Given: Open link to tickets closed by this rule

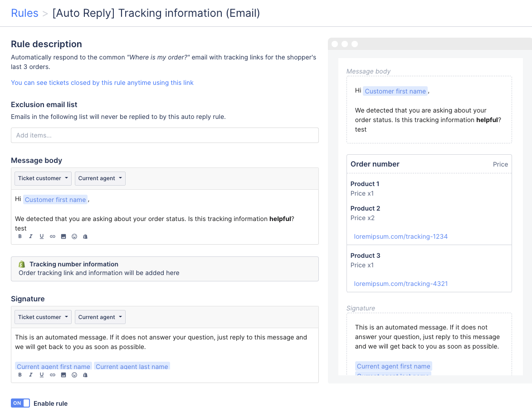Looking at the screenshot, I should click(102, 83).
